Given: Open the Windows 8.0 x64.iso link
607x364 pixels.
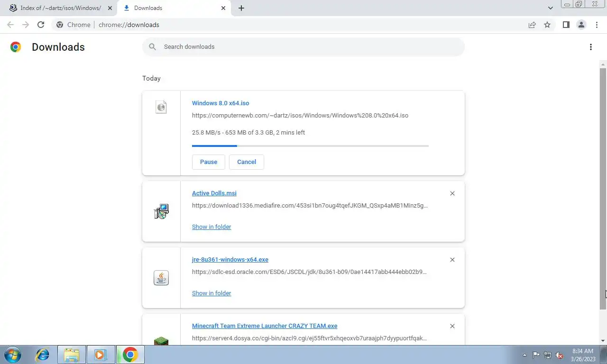Looking at the screenshot, I should click(221, 103).
